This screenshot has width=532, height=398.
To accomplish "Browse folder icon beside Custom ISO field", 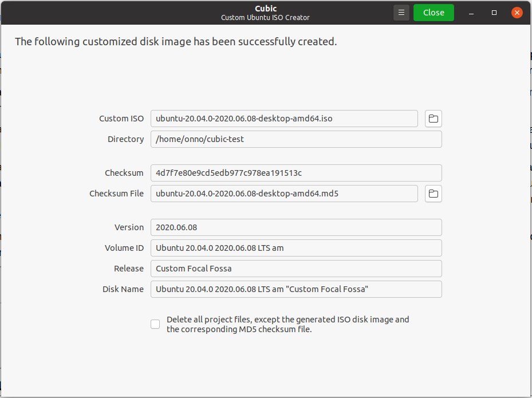I will click(x=434, y=119).
